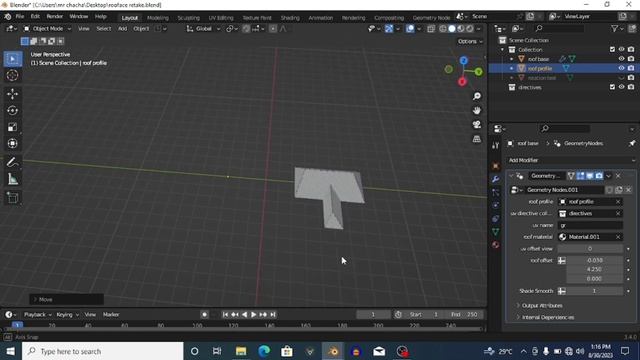Open Microsoft Edge from the taskbar
Screen dimensions: 640x360
[264, 351]
